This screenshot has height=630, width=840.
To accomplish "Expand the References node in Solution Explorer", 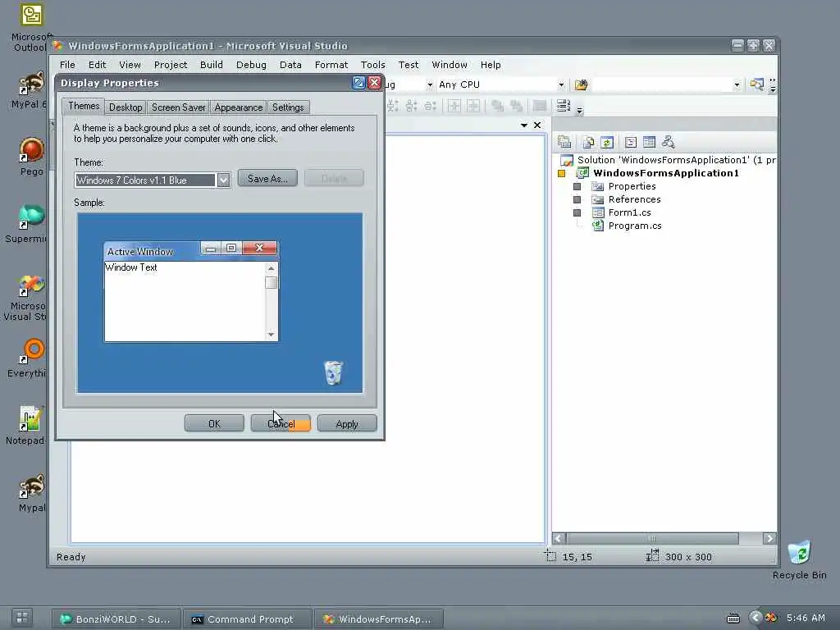I will click(577, 199).
